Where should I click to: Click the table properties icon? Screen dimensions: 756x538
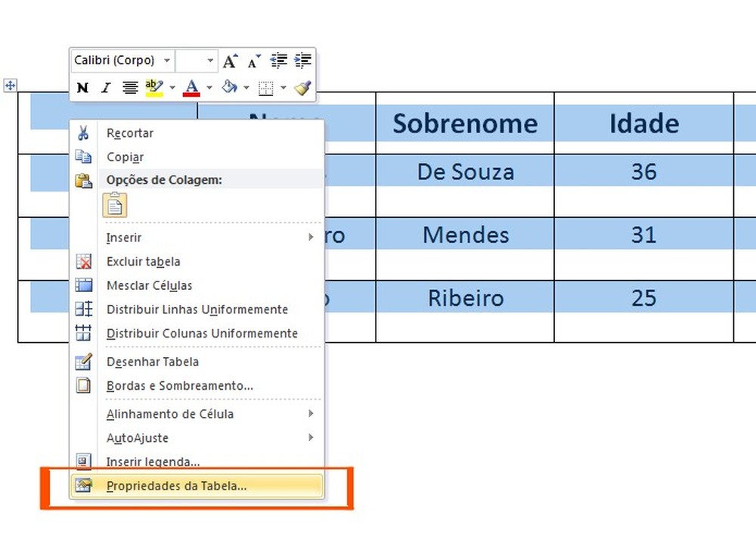84,485
